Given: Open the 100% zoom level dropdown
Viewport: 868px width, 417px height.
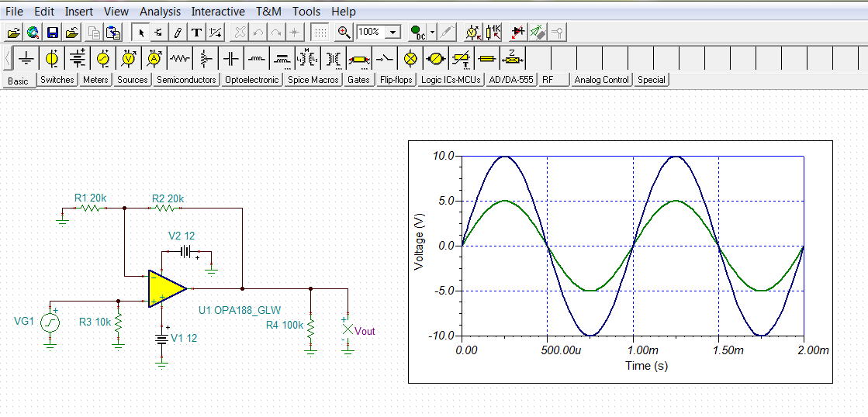Looking at the screenshot, I should (x=393, y=32).
